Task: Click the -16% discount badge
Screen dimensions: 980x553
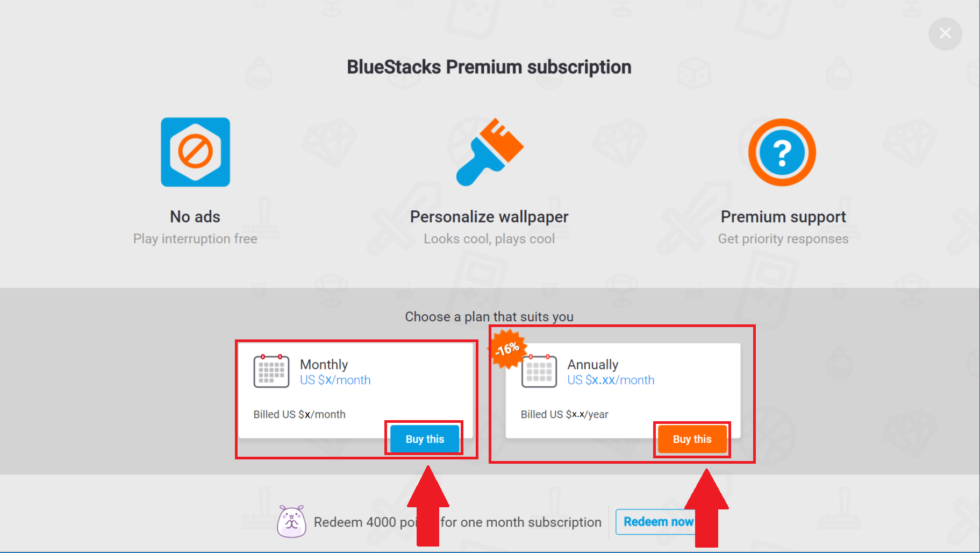Action: click(507, 350)
